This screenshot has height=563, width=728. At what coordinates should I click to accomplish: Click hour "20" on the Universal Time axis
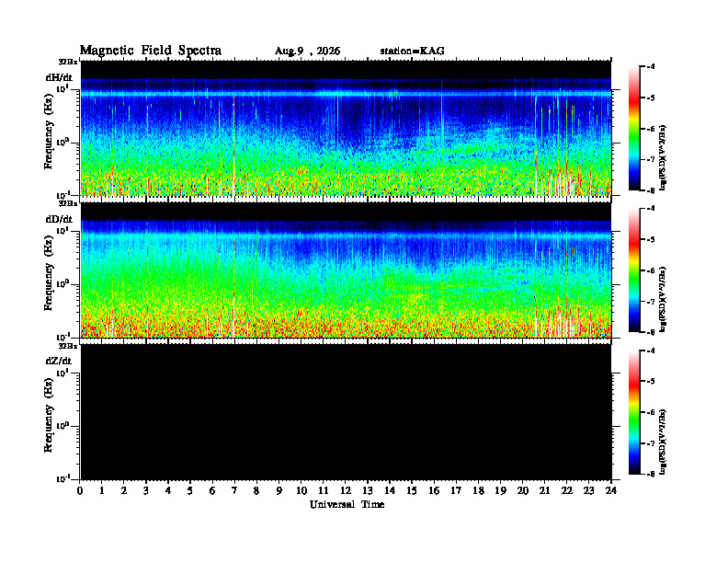(522, 490)
